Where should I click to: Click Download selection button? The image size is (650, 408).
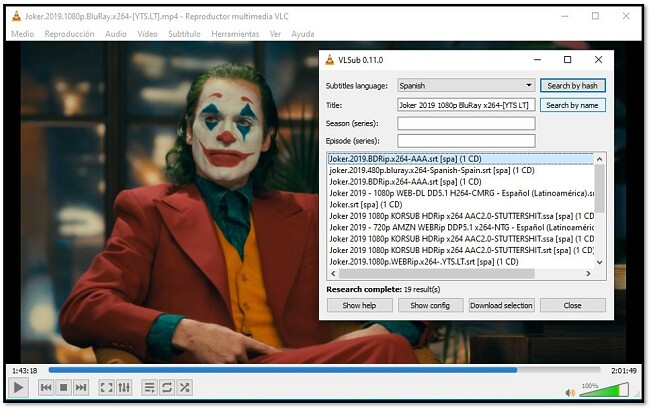click(501, 306)
